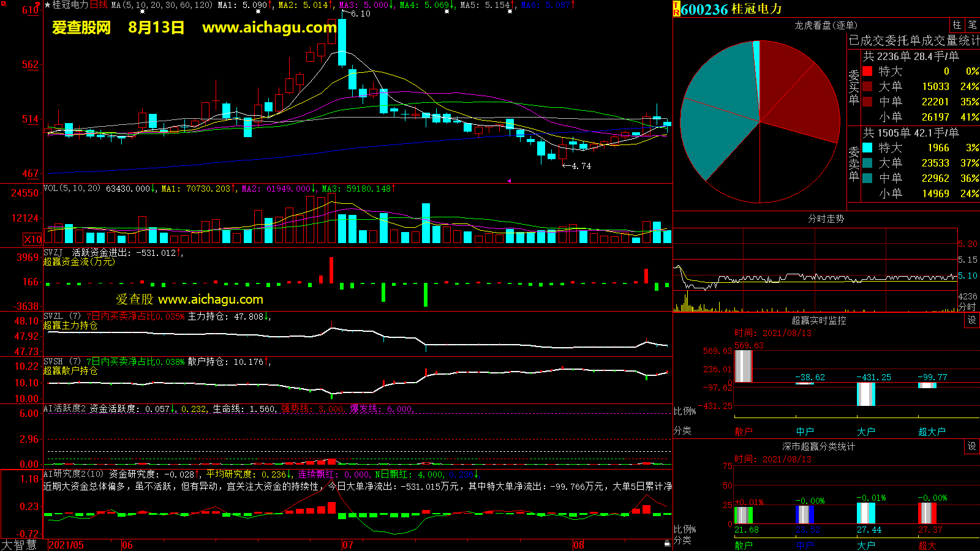The image size is (980, 551).
Task: Click the red 特大 buy order legend swatch
Action: pos(867,72)
